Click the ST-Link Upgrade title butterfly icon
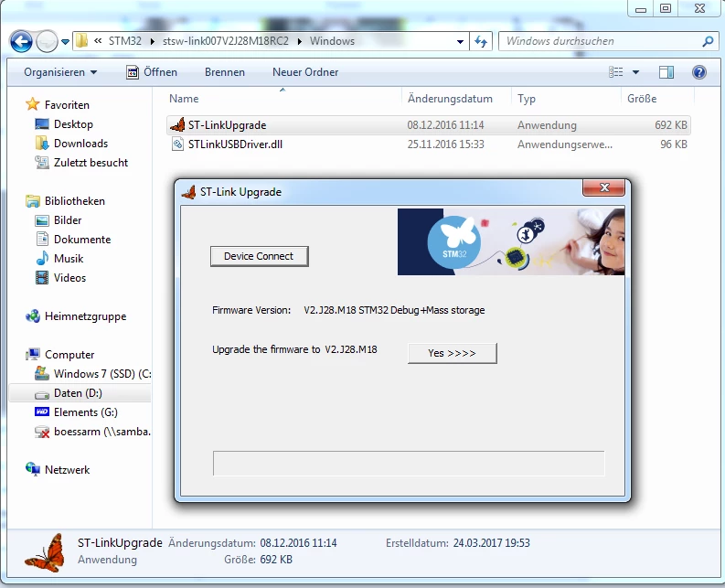This screenshot has height=588, width=725. click(x=188, y=192)
